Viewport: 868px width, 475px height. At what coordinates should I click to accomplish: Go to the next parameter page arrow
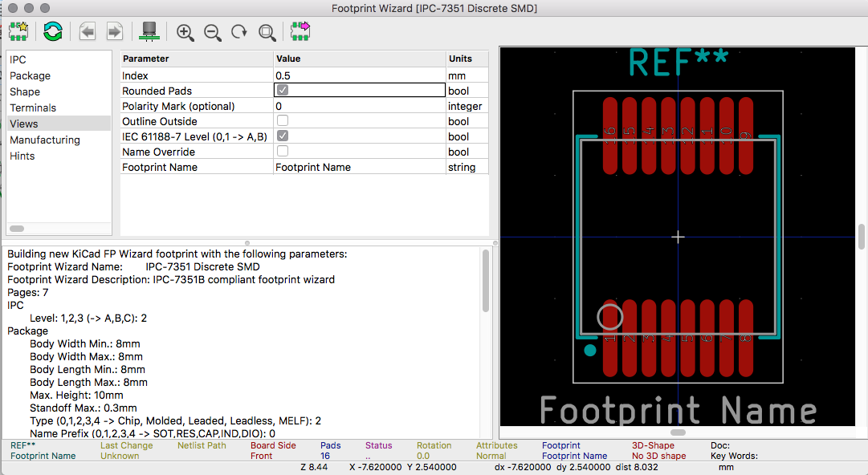[115, 31]
